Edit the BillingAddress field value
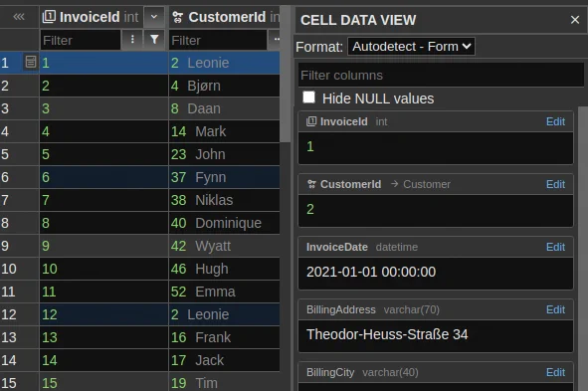The width and height of the screenshot is (588, 391). pos(555,309)
